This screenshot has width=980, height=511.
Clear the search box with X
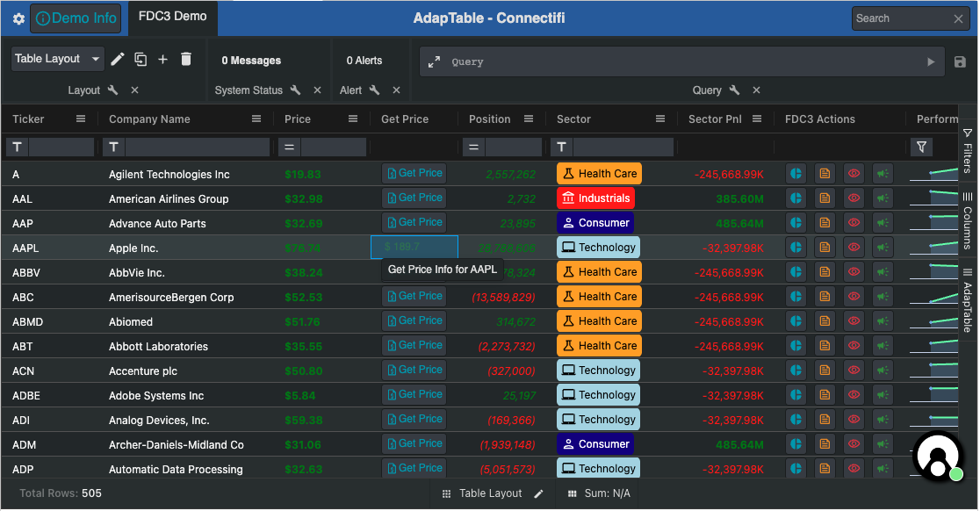pyautogui.click(x=958, y=18)
